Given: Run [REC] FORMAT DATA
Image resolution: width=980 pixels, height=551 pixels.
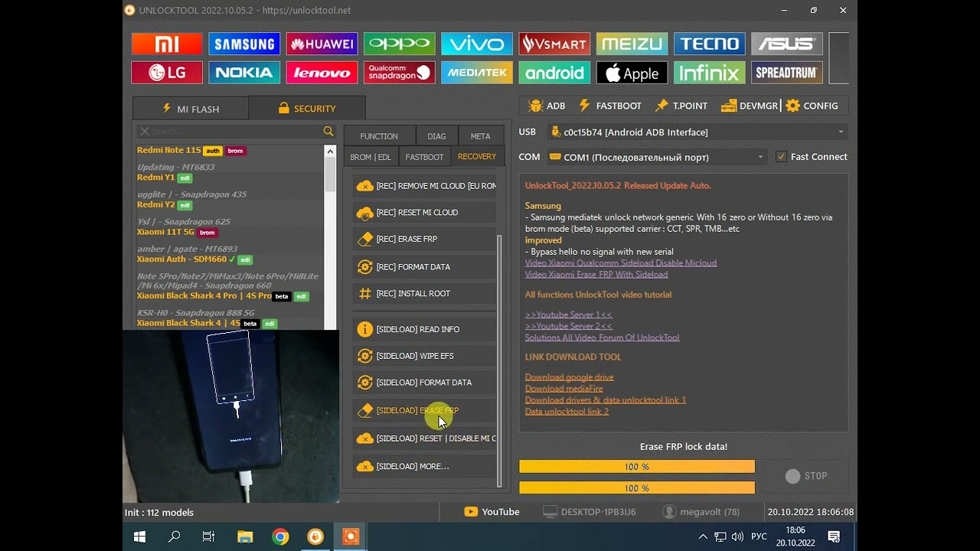Looking at the screenshot, I should pos(425,267).
